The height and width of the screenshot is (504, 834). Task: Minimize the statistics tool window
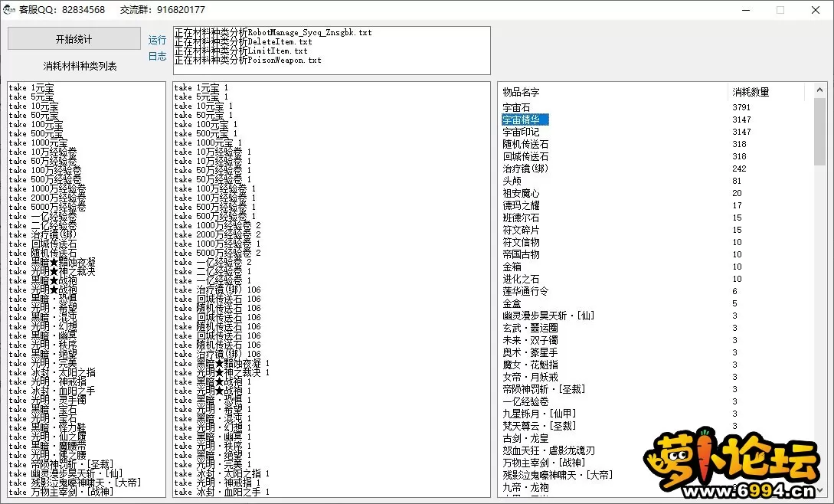coord(746,10)
